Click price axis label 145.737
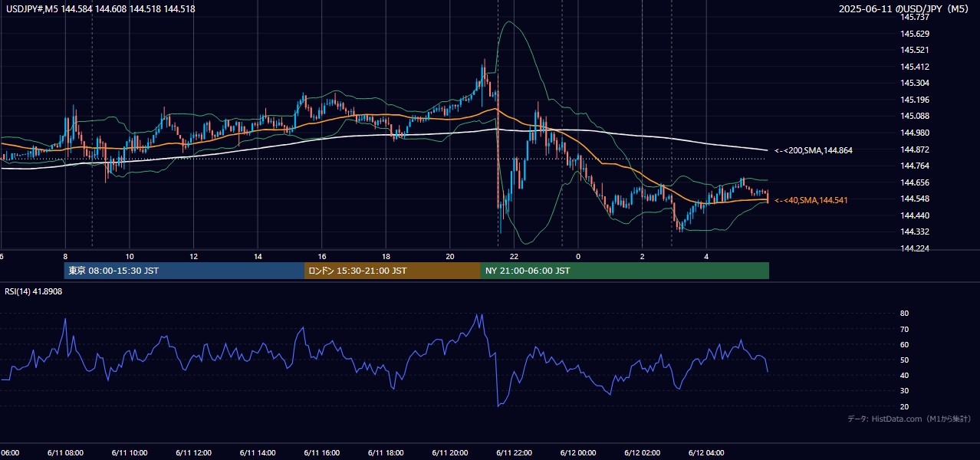This screenshot has height=460, width=980. [x=915, y=17]
